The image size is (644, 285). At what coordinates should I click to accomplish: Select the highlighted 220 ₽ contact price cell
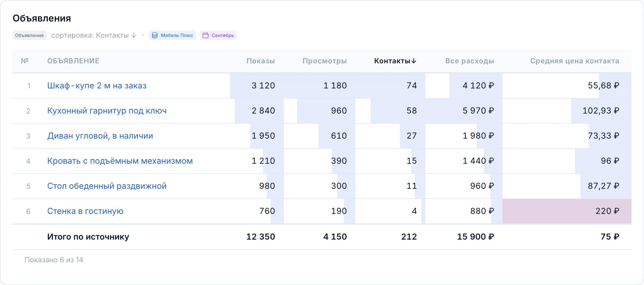pyautogui.click(x=567, y=211)
